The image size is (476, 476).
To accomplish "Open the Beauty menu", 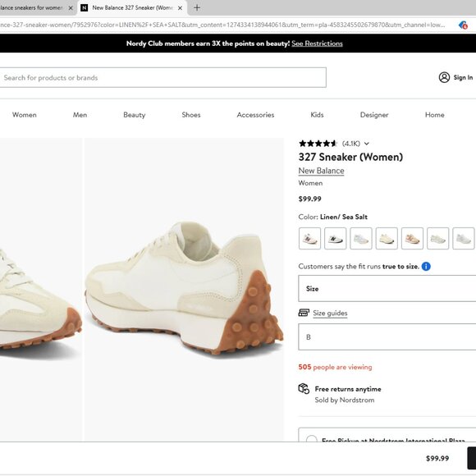I will point(134,115).
